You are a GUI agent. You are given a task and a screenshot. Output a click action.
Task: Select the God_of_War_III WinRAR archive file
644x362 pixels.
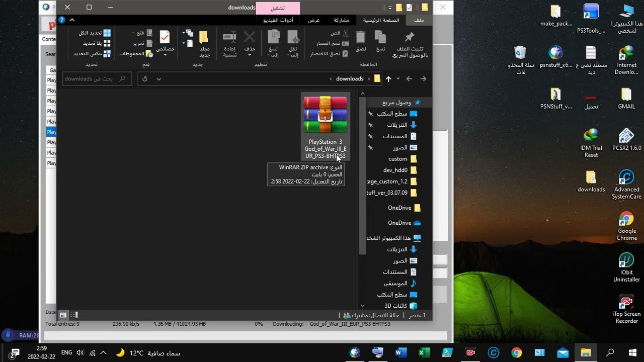[325, 127]
